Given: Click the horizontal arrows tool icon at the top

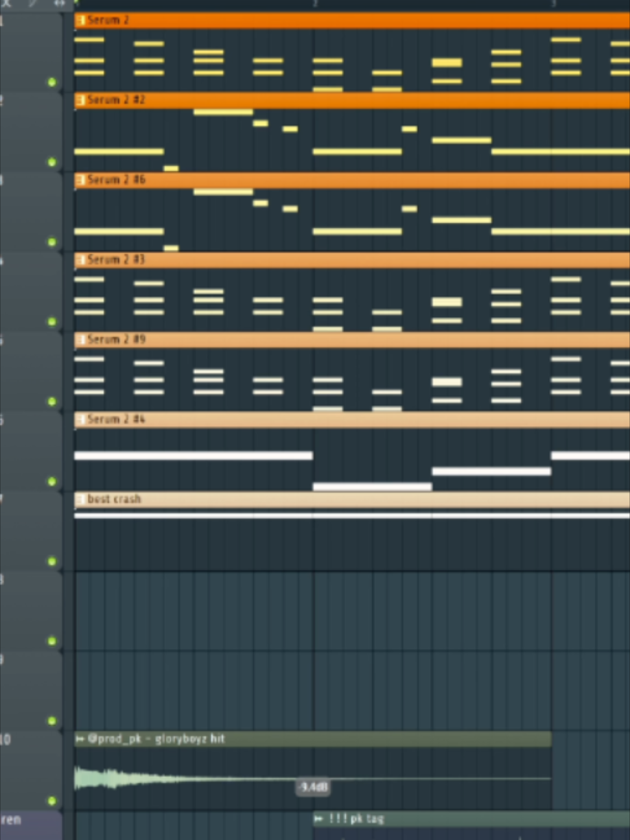Looking at the screenshot, I should pyautogui.click(x=59, y=3).
